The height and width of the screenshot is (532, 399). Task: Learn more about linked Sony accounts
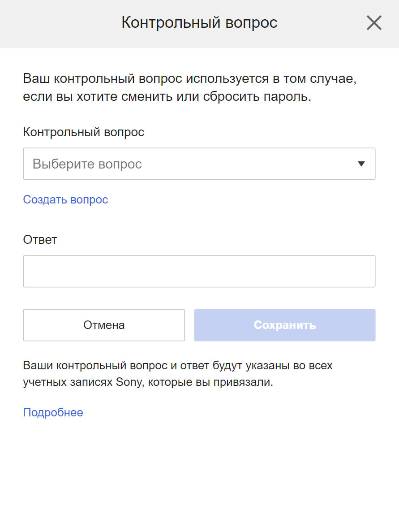pyautogui.click(x=53, y=412)
